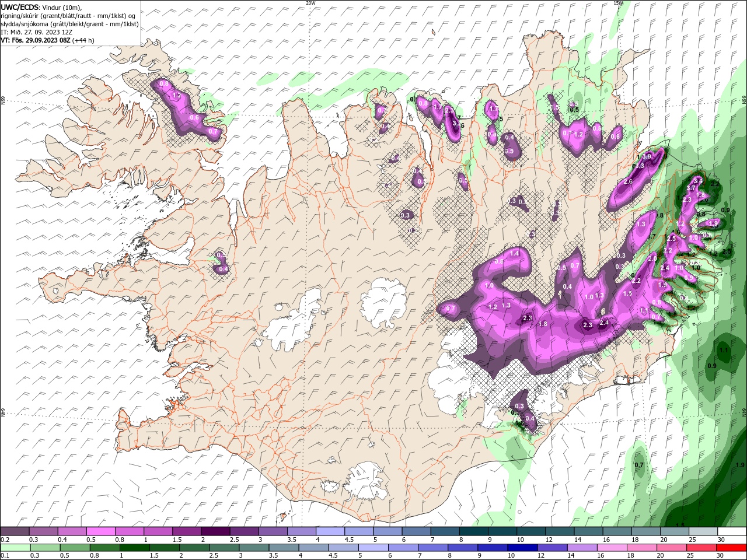This screenshot has height=560, width=747.
Task: Select the light grey 25 snow legend swatch
Action: [x=703, y=531]
